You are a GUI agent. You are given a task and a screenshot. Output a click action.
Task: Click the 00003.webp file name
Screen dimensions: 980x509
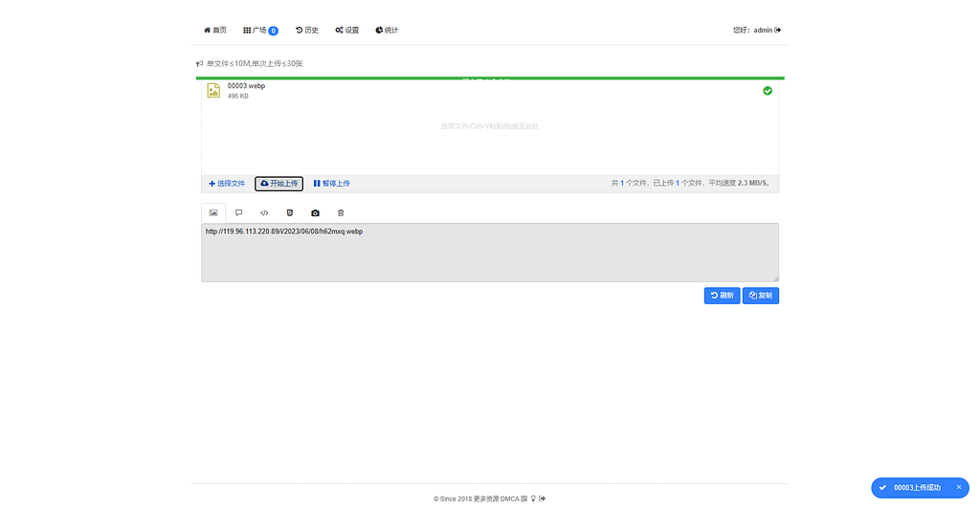pos(246,86)
